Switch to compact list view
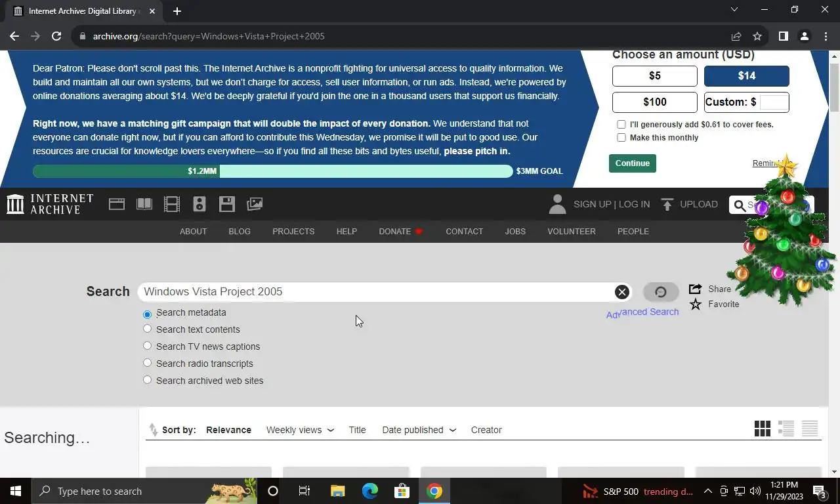This screenshot has width=840, height=504. (810, 429)
